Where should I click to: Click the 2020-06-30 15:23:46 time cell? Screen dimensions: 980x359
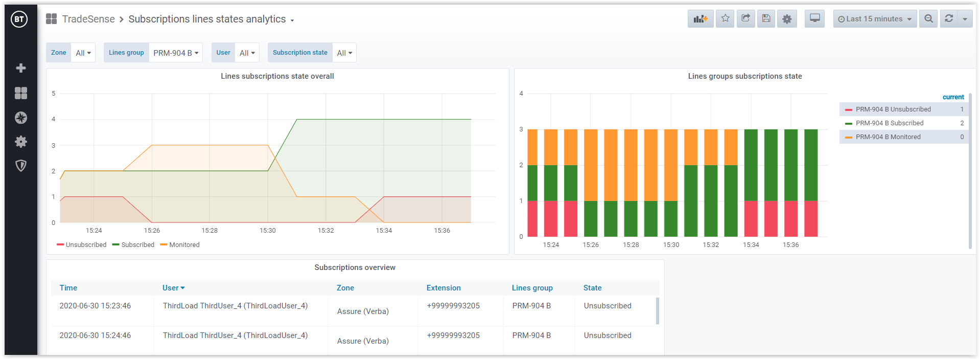[95, 306]
